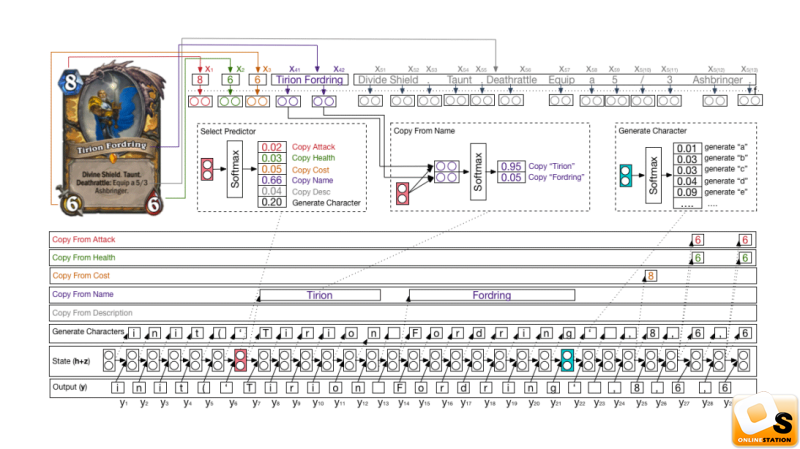Click the Tirion Fordring name banner on the card

pos(112,147)
